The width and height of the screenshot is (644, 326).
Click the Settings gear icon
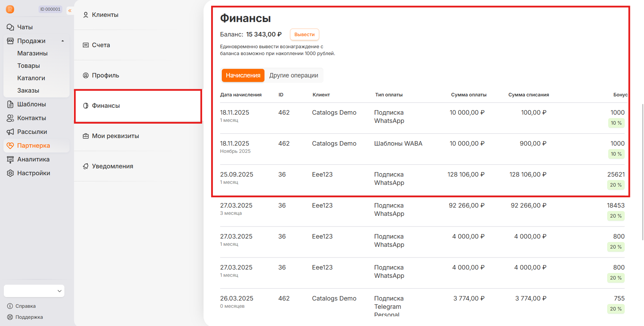coord(10,173)
